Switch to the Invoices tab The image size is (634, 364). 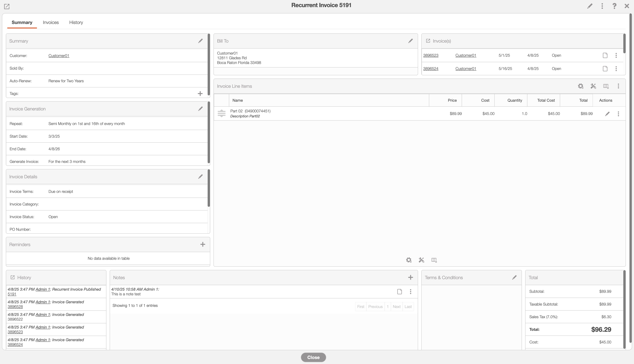[51, 23]
